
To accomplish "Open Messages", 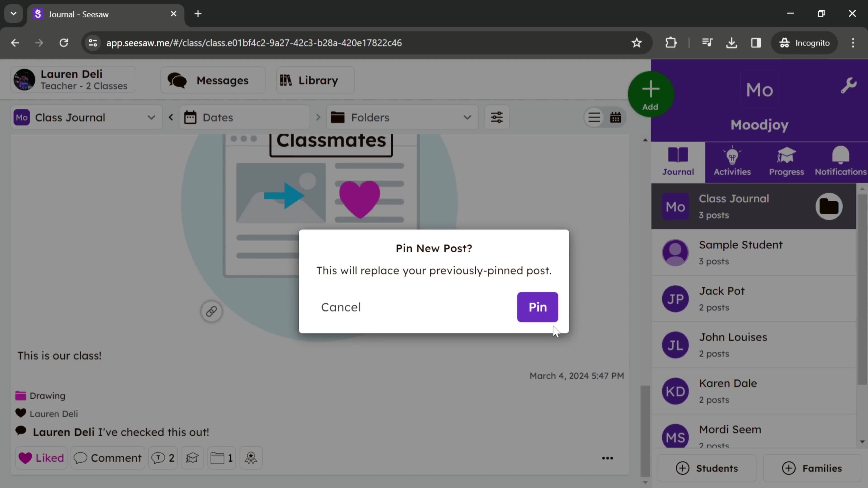I will pyautogui.click(x=213, y=80).
